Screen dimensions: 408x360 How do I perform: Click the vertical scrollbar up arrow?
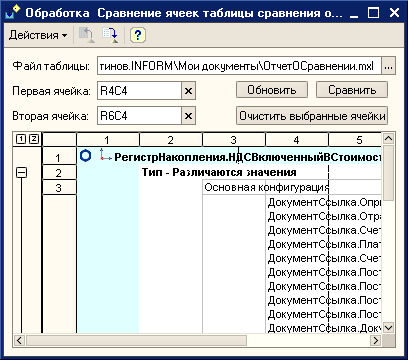388,139
